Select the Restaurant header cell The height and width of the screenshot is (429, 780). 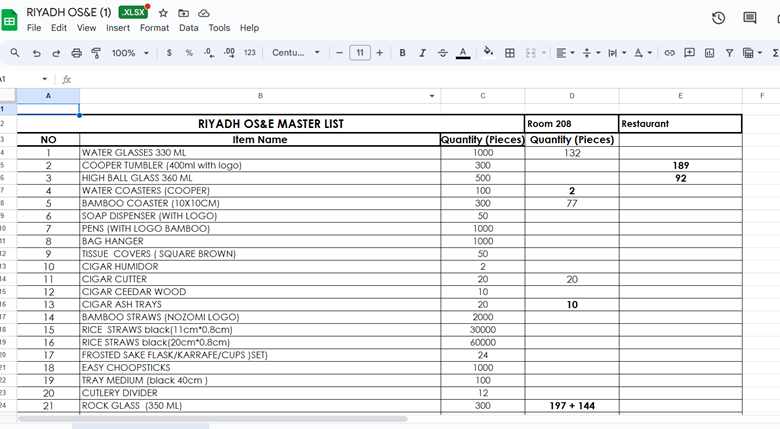pyautogui.click(x=681, y=124)
